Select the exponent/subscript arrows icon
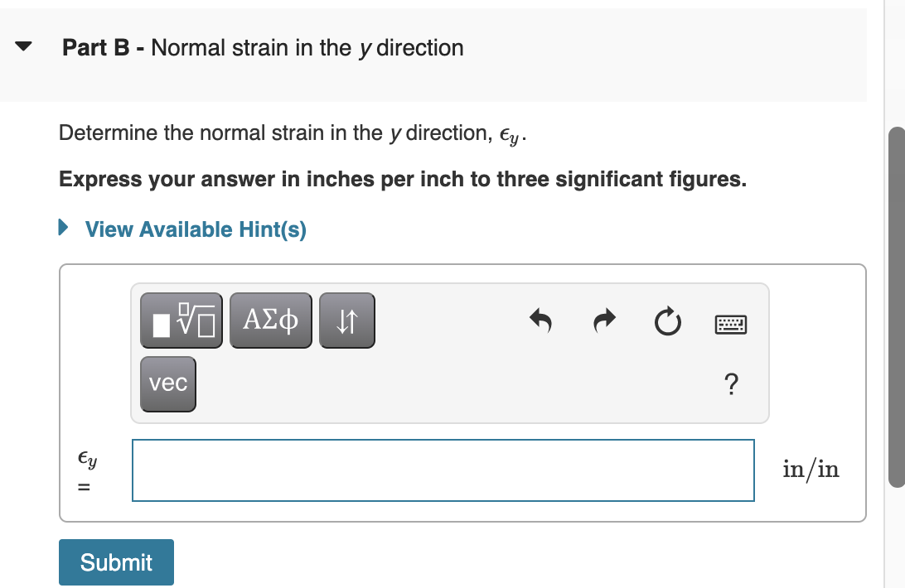The width and height of the screenshot is (905, 588). [346, 321]
